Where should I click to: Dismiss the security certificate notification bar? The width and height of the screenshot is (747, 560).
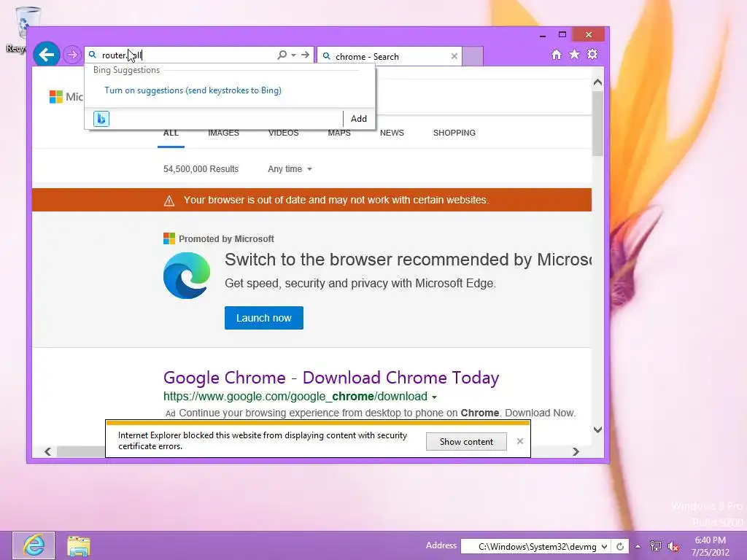519,441
